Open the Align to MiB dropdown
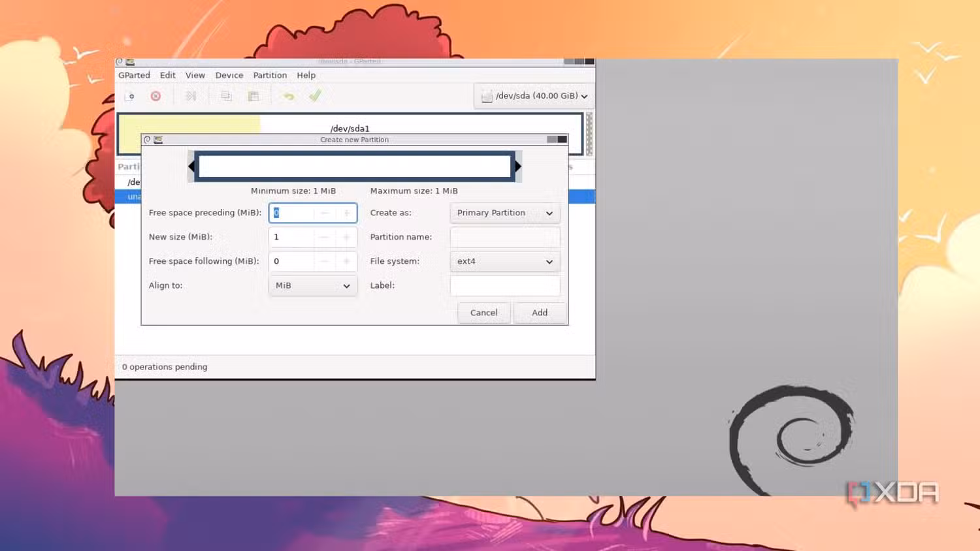The image size is (980, 551). point(313,285)
